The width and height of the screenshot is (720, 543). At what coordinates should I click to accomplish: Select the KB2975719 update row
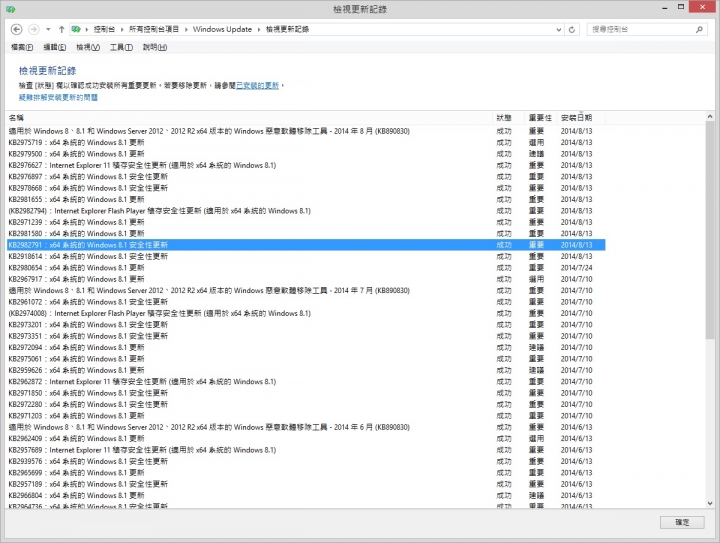[x=306, y=142]
